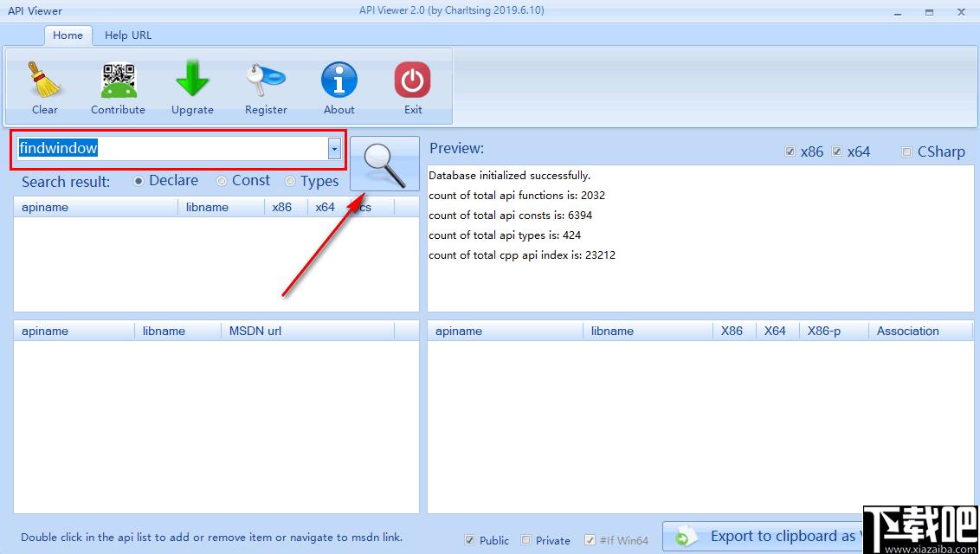Select the Types radio button

[x=290, y=181]
